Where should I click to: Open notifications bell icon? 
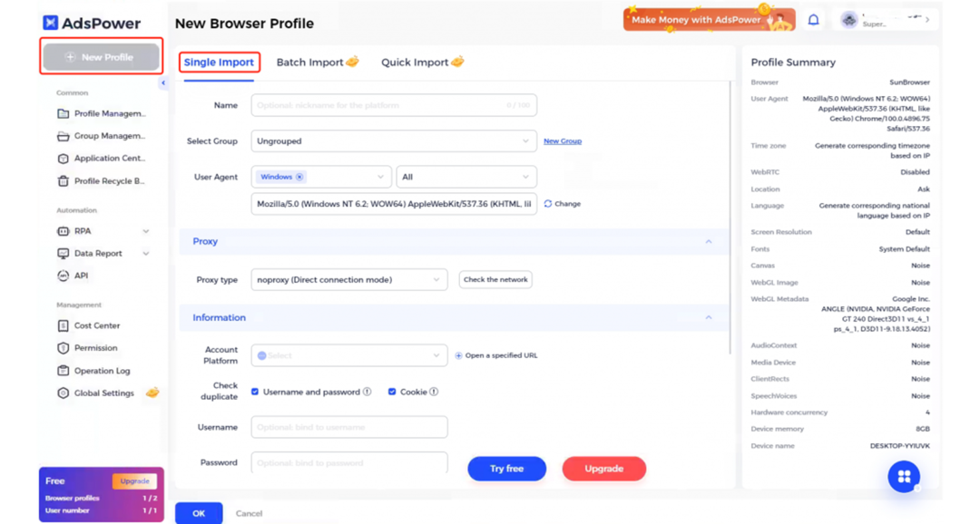click(813, 20)
